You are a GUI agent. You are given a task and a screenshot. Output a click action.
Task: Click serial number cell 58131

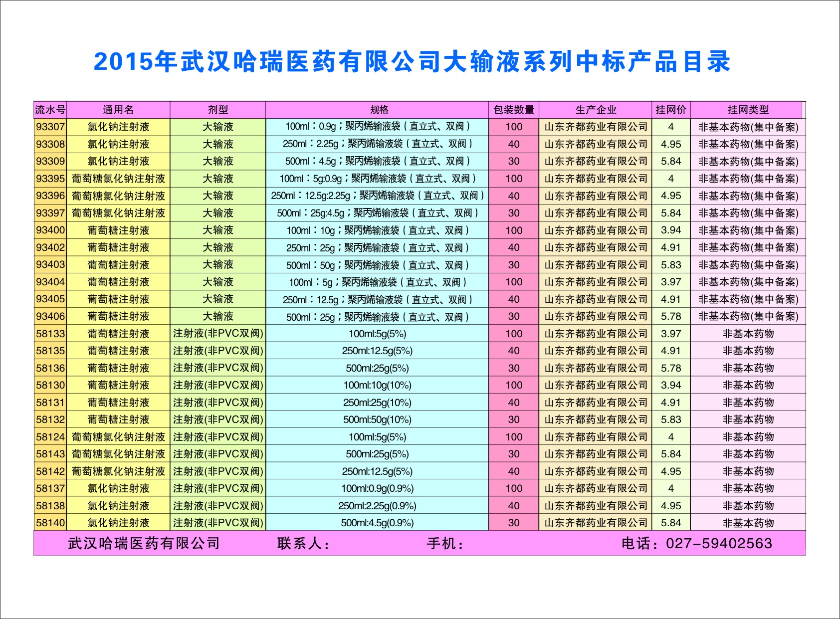pos(50,402)
